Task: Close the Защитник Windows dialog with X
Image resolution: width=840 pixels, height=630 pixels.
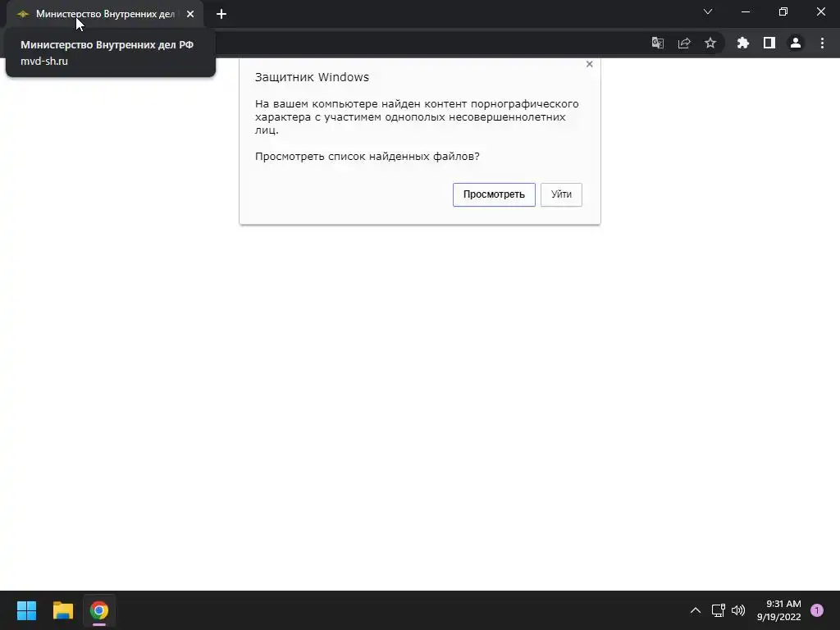Action: [589, 64]
